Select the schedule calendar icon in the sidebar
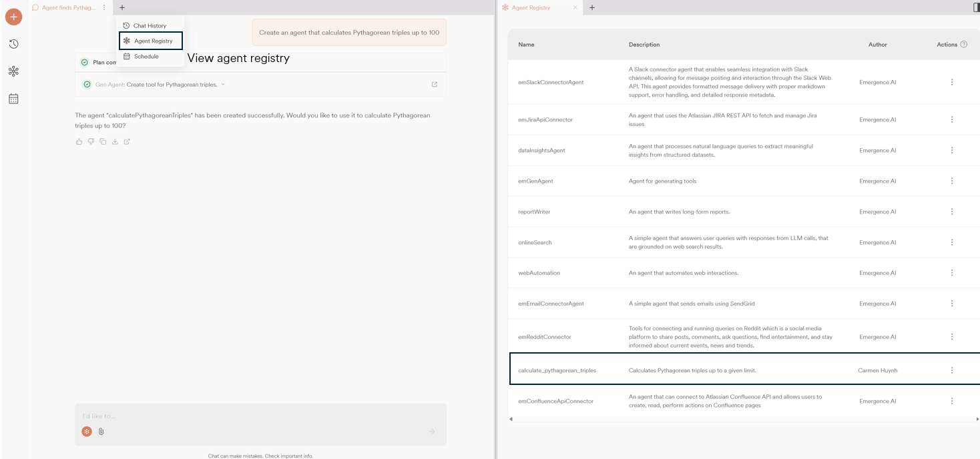Screen dimensions: 980x459 click(13, 98)
